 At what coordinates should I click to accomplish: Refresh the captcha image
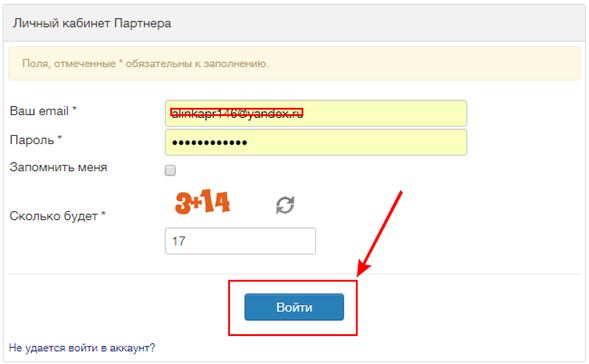(x=285, y=205)
